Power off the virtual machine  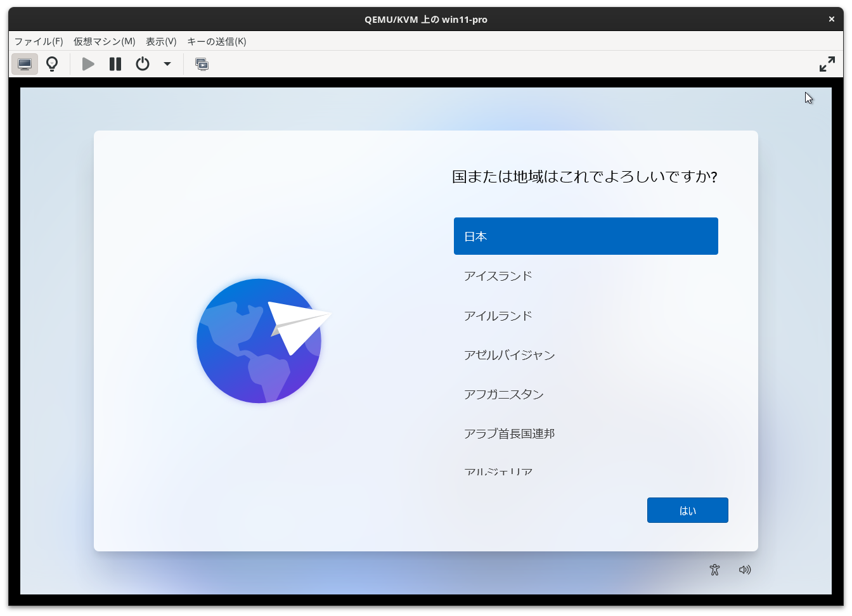pos(142,63)
